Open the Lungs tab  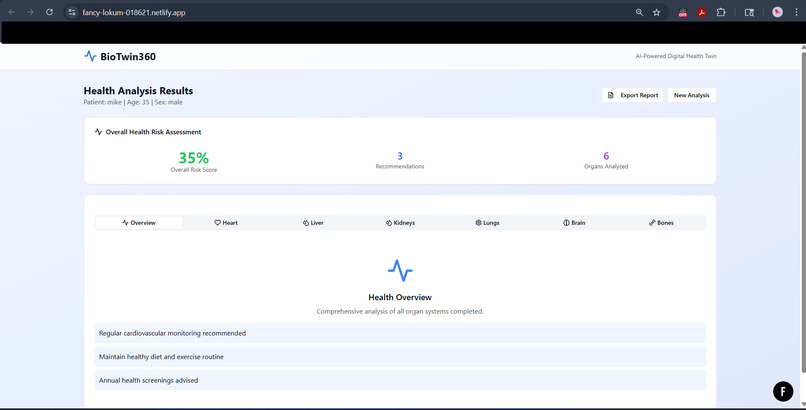[x=487, y=222]
